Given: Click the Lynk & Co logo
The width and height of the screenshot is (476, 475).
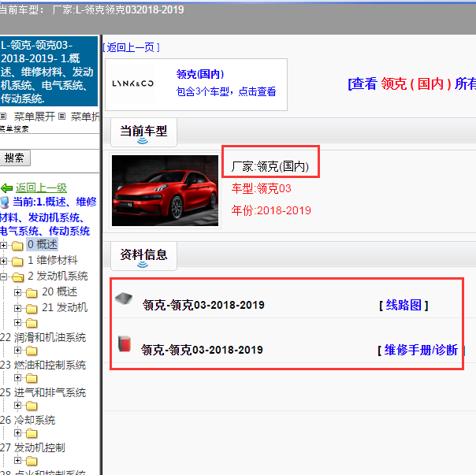Looking at the screenshot, I should (132, 83).
